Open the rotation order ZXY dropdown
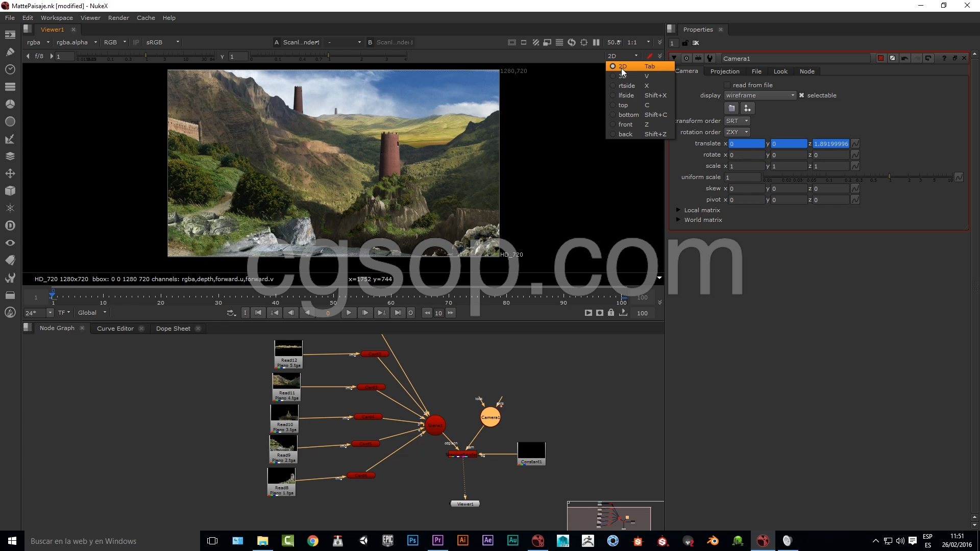The width and height of the screenshot is (980, 551). tap(737, 132)
